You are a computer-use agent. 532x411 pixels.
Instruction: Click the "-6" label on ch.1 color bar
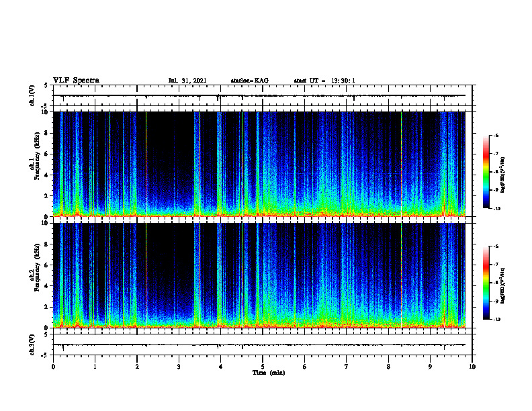[x=496, y=136]
